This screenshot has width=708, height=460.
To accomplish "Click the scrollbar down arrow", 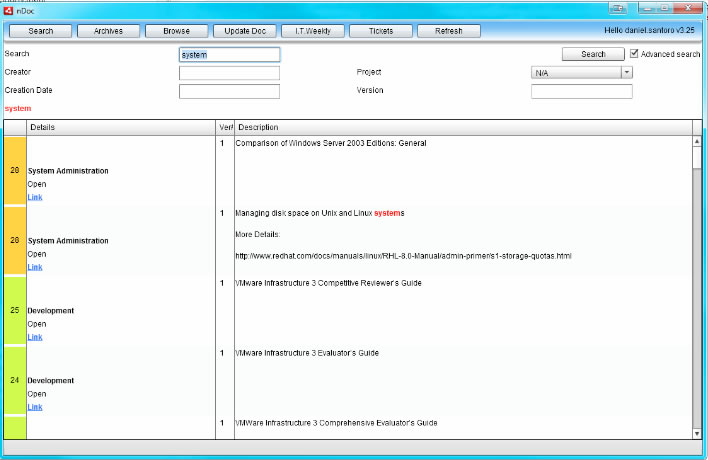I will coord(696,432).
